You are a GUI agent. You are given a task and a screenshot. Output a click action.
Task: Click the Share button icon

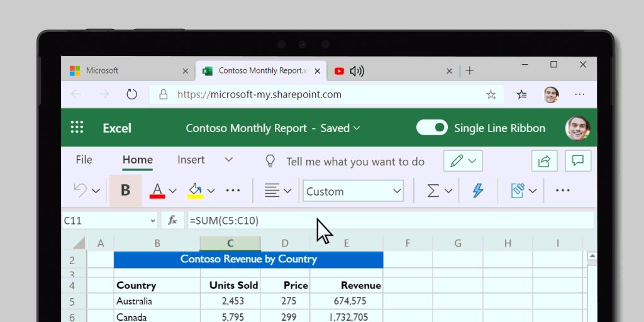click(544, 160)
